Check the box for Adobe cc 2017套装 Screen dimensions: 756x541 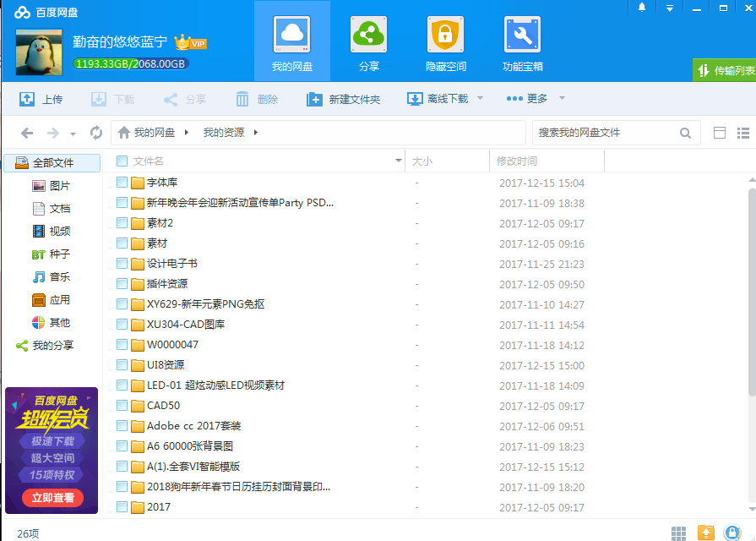[x=122, y=426]
